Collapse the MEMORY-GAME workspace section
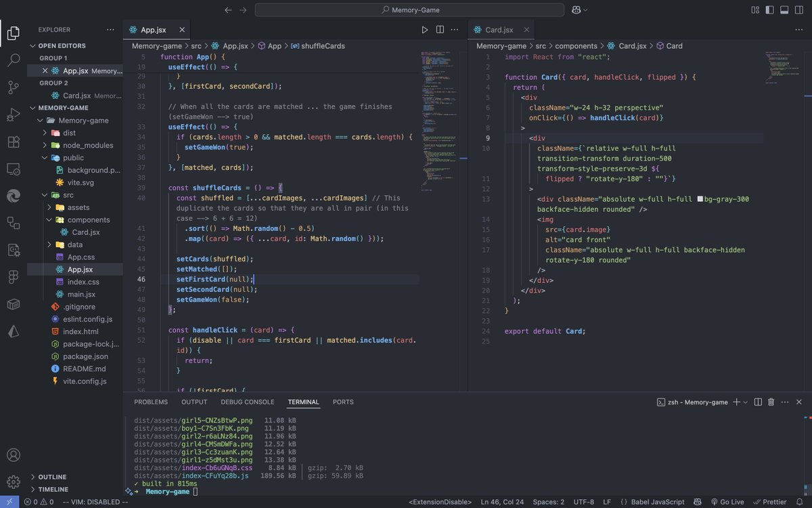 [x=64, y=108]
